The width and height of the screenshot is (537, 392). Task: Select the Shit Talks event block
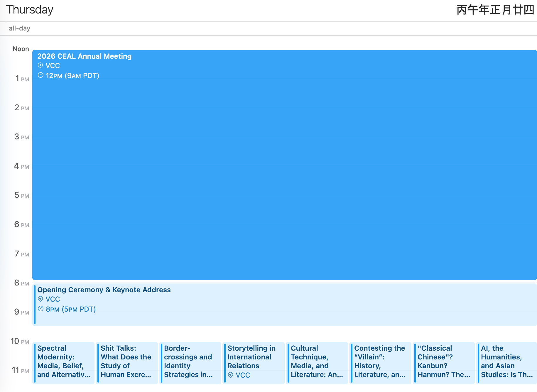pyautogui.click(x=127, y=361)
